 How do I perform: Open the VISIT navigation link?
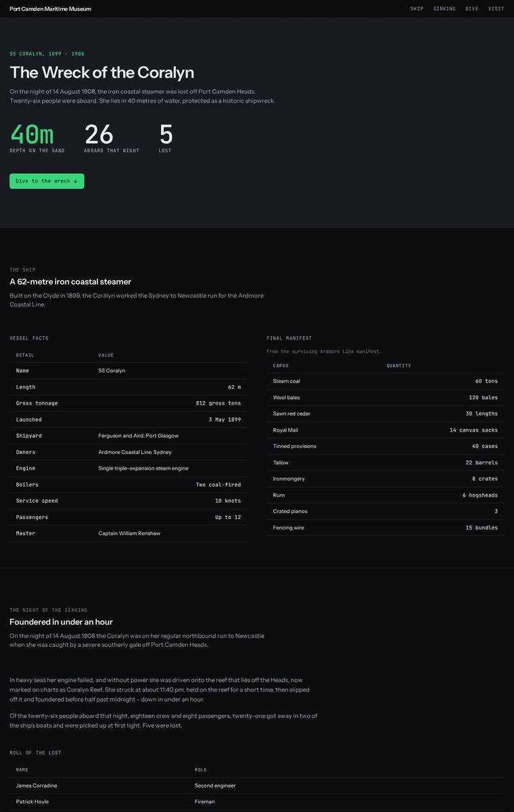496,9
